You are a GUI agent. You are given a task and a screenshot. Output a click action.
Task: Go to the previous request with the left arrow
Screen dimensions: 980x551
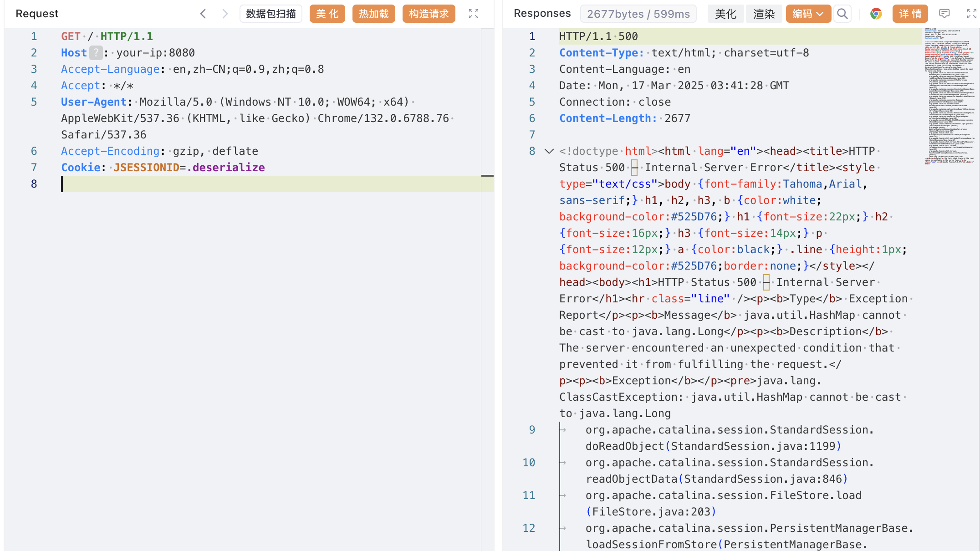point(203,14)
